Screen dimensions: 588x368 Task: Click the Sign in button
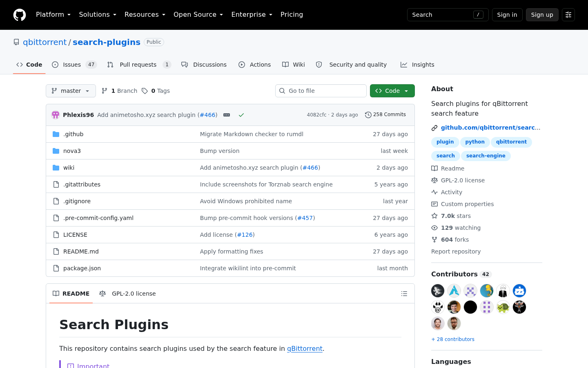tap(507, 15)
